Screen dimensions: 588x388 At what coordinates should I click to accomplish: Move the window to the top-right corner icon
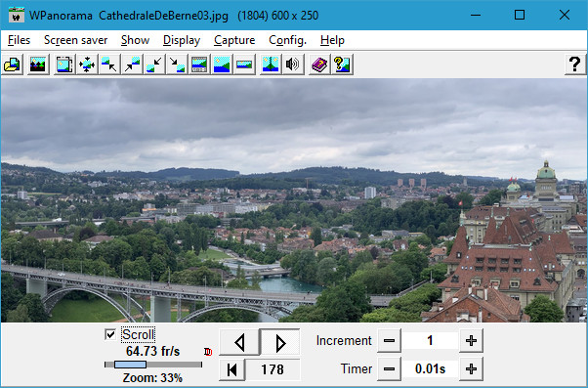coord(132,65)
